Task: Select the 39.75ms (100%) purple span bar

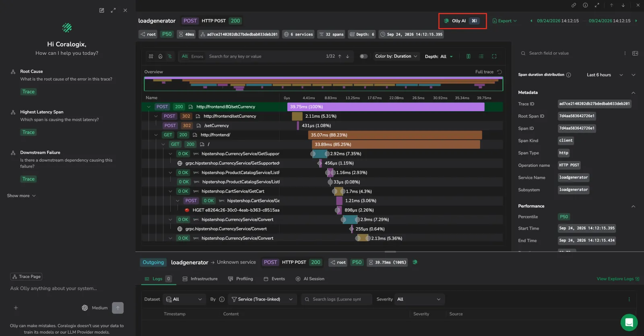Action: point(386,107)
